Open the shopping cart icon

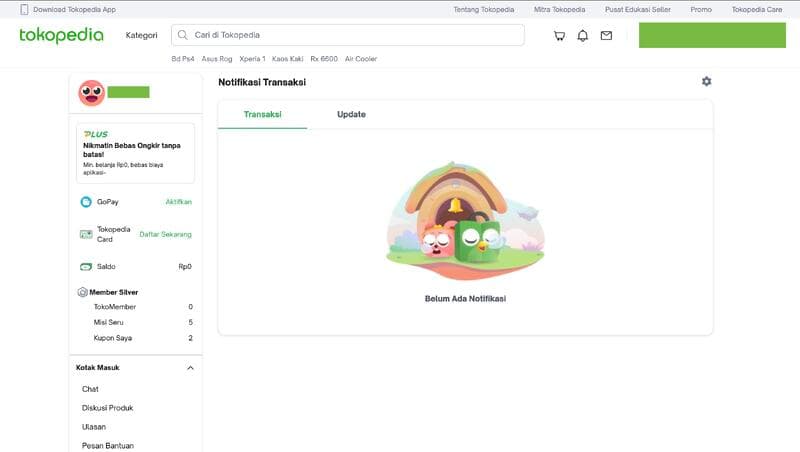click(x=560, y=35)
